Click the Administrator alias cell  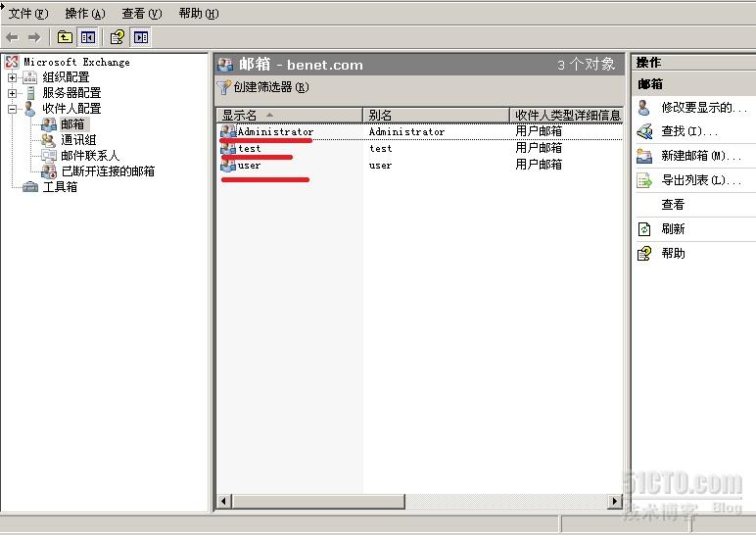click(x=406, y=131)
